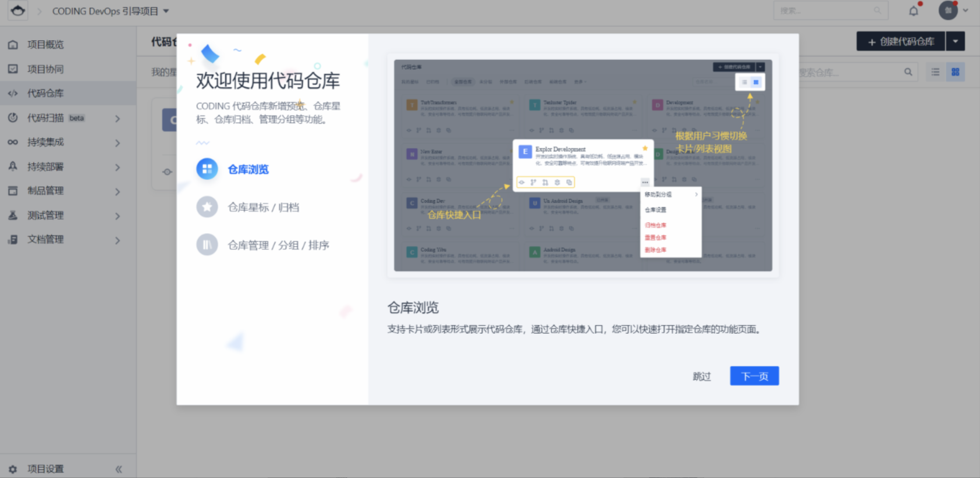Click the 搜索仓库 search field
Image resolution: width=980 pixels, height=478 pixels.
coord(850,72)
